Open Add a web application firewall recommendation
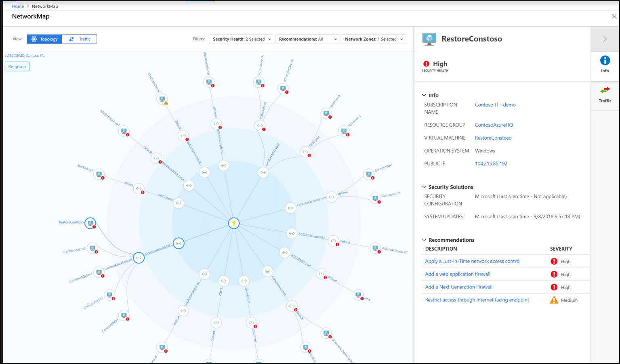Screen dimensions: 620x364 (x=458, y=274)
